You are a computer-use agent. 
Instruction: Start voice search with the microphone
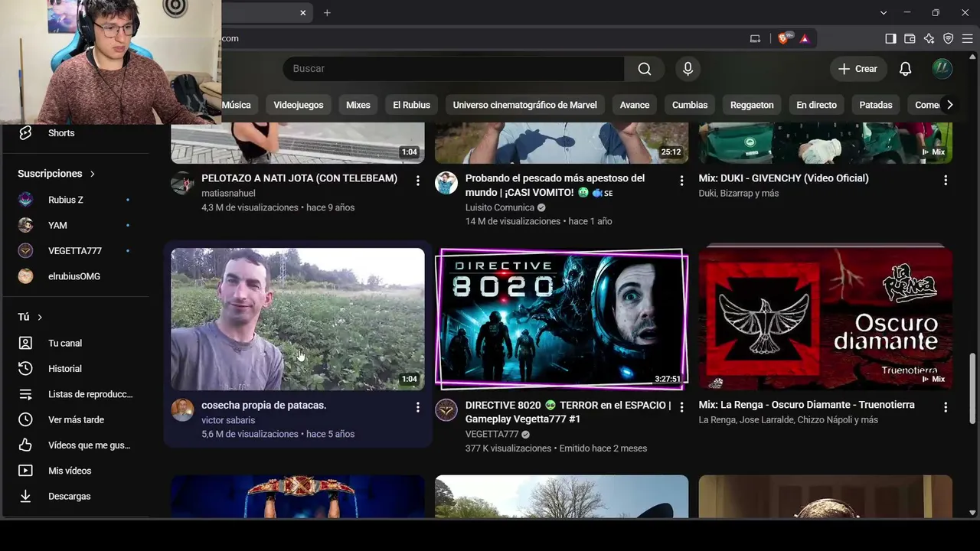pyautogui.click(x=688, y=69)
